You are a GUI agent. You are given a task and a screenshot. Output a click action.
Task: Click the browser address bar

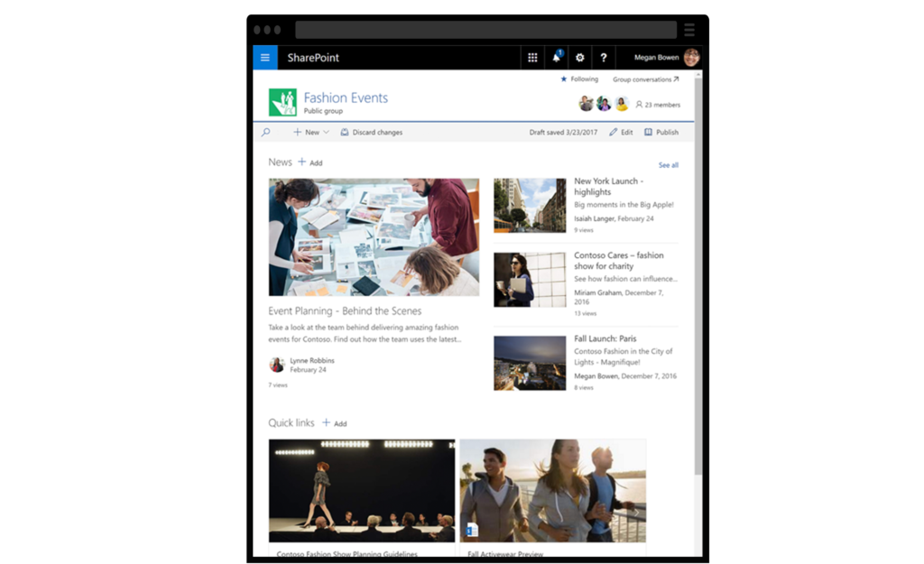[x=485, y=30]
